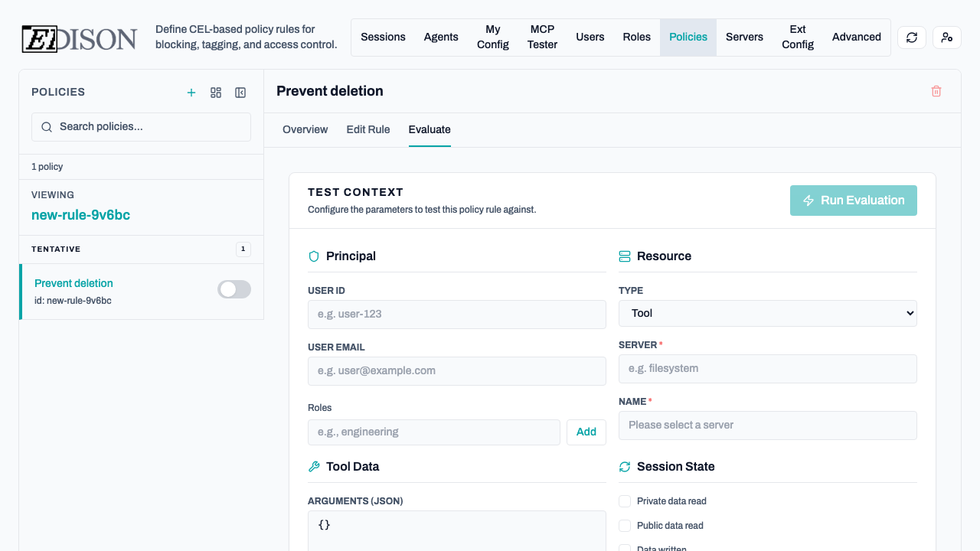Toggle the Prevent deletion policy switch
Image resolution: width=980 pixels, height=551 pixels.
pos(234,289)
